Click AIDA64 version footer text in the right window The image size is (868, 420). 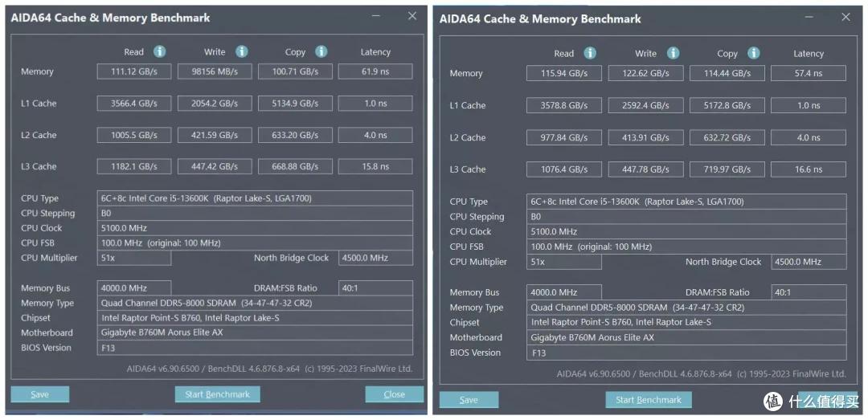click(x=702, y=373)
